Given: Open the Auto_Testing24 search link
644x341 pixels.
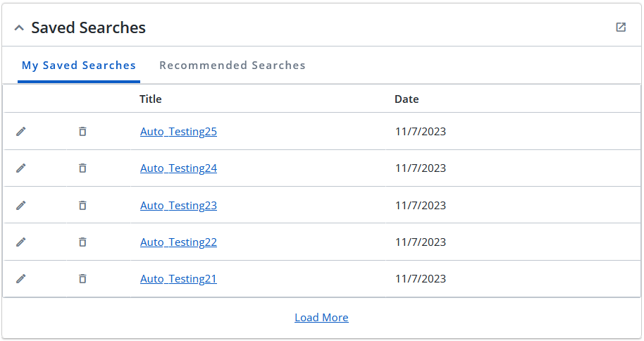Looking at the screenshot, I should (178, 168).
